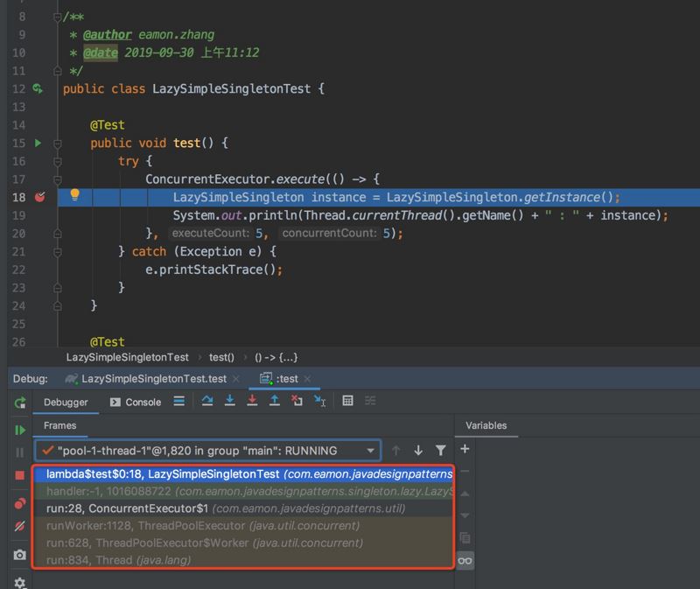
Task: Click the Run to Cursor icon
Action: (x=319, y=402)
